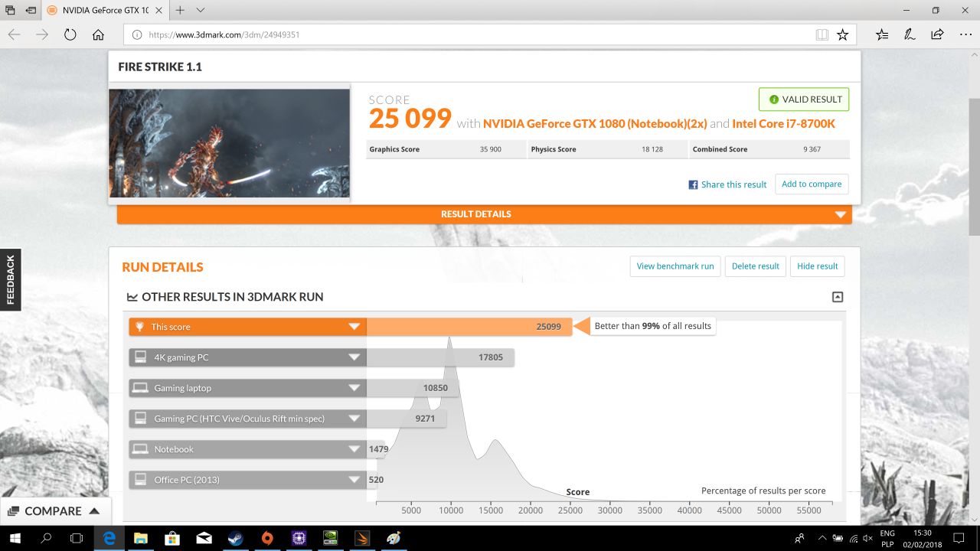Add result to compare
980x551 pixels.
click(812, 184)
